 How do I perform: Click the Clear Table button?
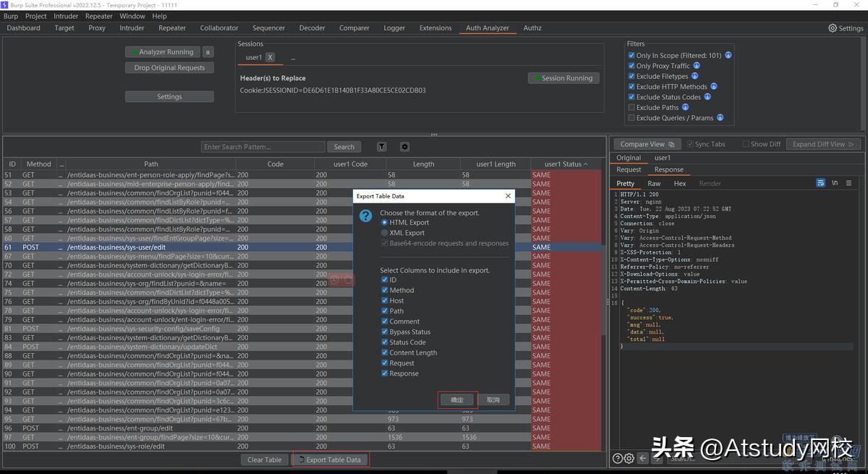click(x=264, y=458)
